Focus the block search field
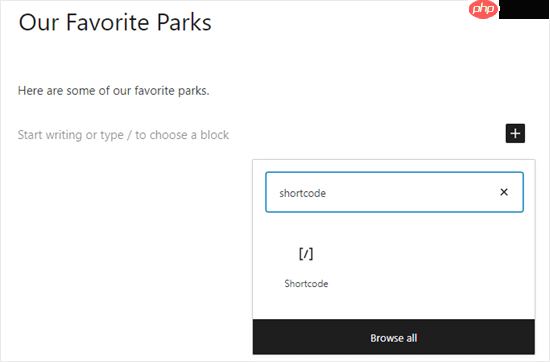550x362 pixels. coord(394,192)
